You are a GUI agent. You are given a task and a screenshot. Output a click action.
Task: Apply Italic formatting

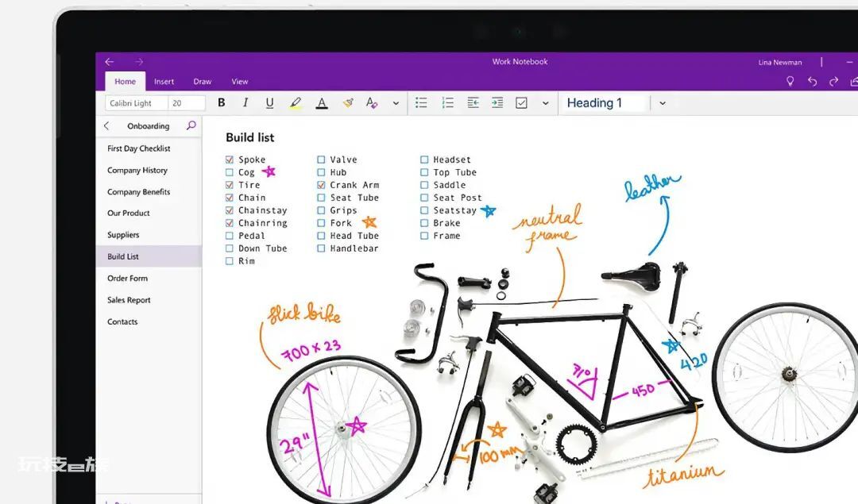pos(245,102)
